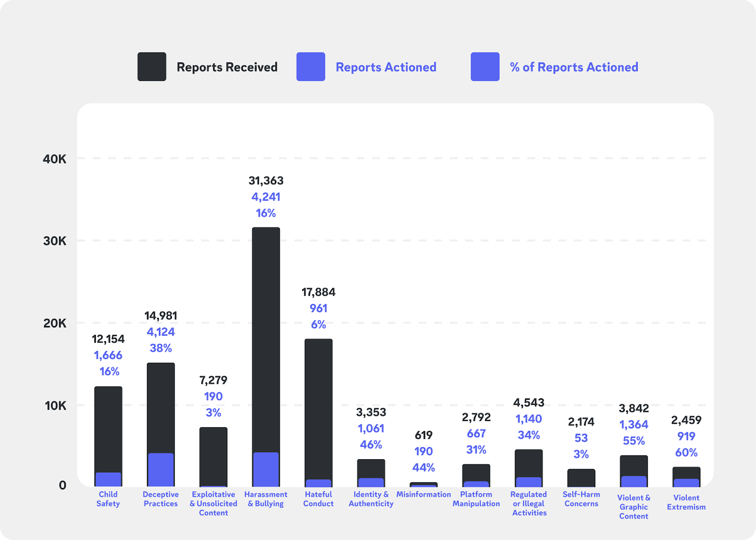756x540 pixels.
Task: Select the Violent Extremism category label
Action: pyautogui.click(x=686, y=502)
